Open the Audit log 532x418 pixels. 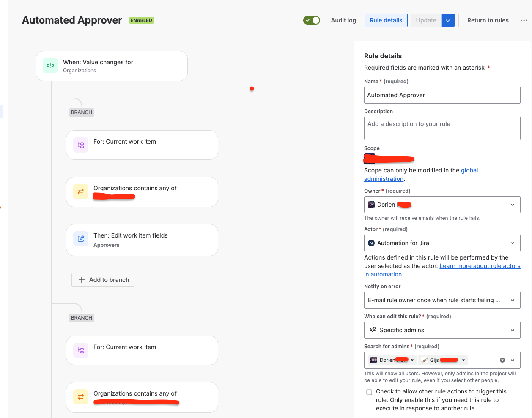[x=343, y=20]
